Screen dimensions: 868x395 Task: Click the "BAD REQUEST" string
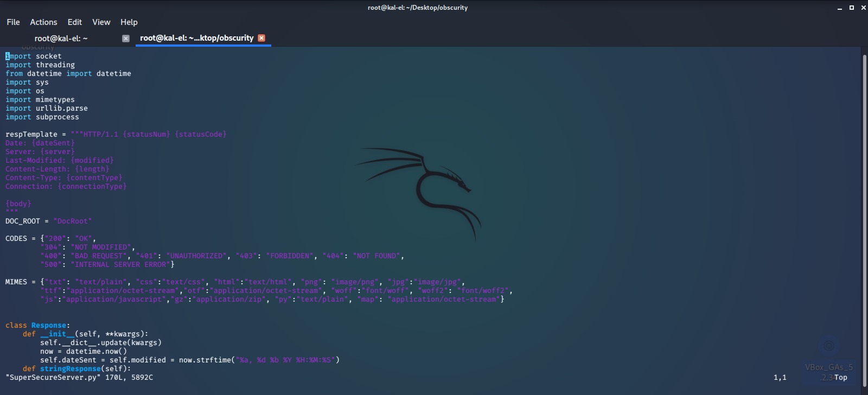coord(99,256)
